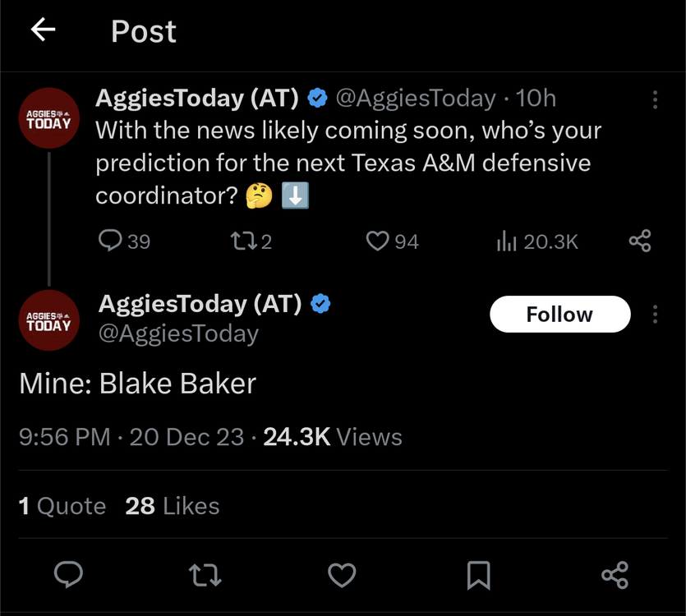
Task: Share the top post using its share icon
Action: (x=640, y=241)
